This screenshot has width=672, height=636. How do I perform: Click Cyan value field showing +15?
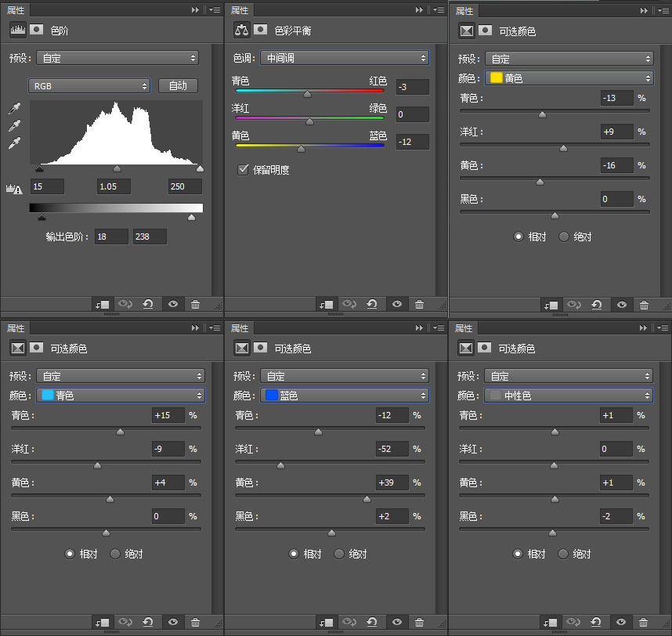(x=168, y=415)
